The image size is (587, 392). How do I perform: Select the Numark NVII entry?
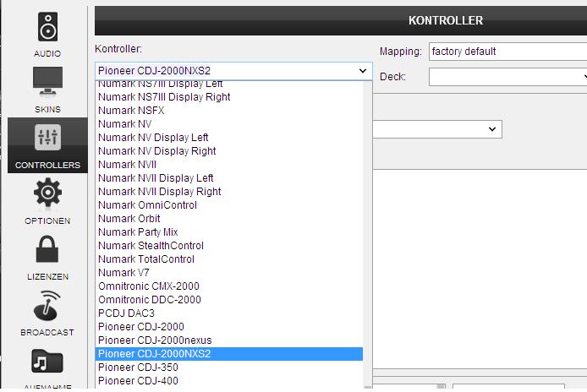[229, 164]
